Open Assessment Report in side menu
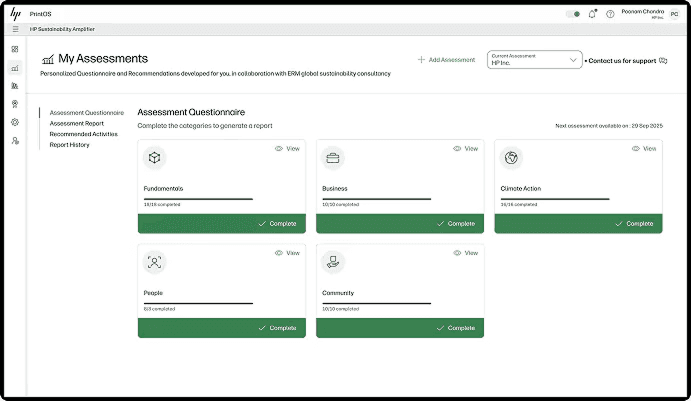 click(x=77, y=123)
